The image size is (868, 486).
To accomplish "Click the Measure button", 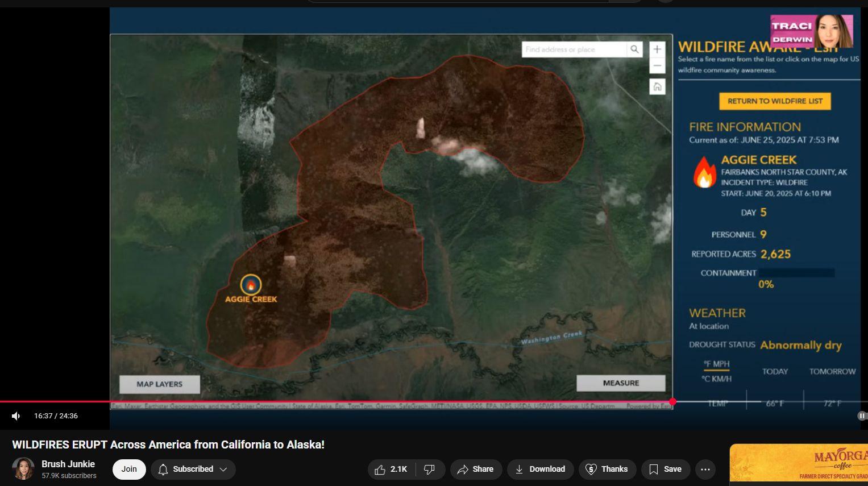I will point(621,383).
